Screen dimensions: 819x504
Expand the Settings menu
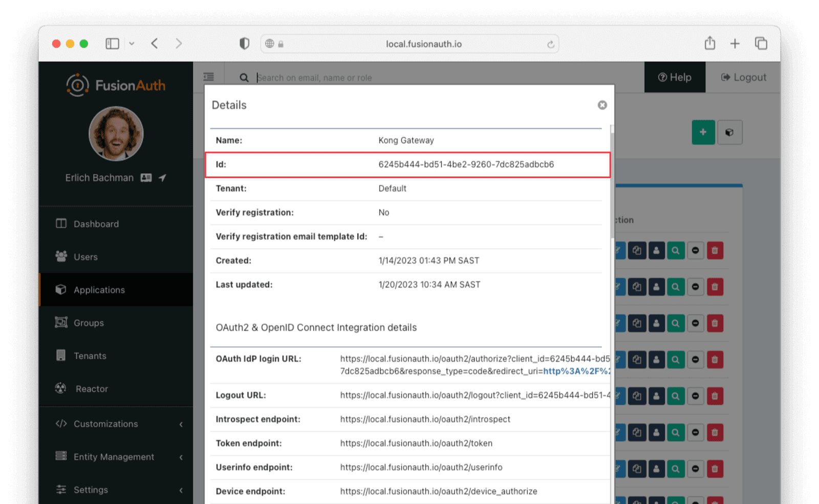tap(116, 490)
